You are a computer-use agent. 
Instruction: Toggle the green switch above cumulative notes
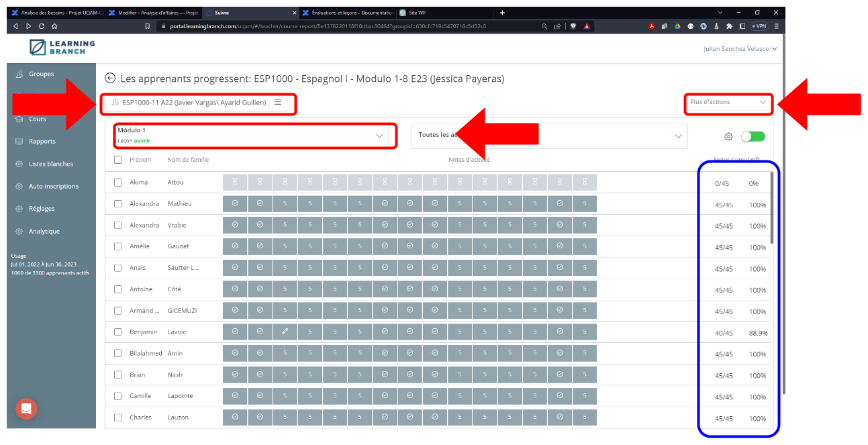pos(753,136)
